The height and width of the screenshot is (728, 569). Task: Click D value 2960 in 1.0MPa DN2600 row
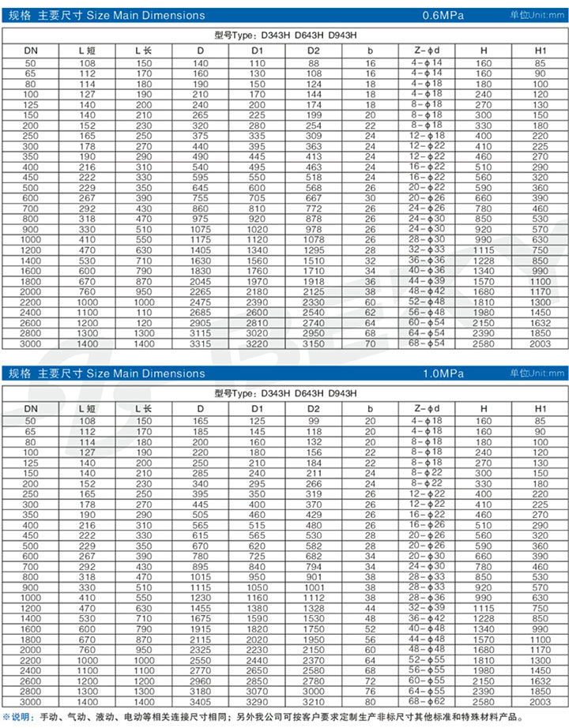click(x=201, y=681)
